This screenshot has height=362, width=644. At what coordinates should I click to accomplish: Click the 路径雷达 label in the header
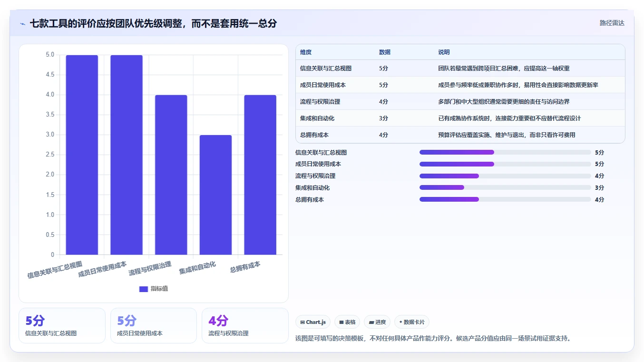[x=612, y=23]
